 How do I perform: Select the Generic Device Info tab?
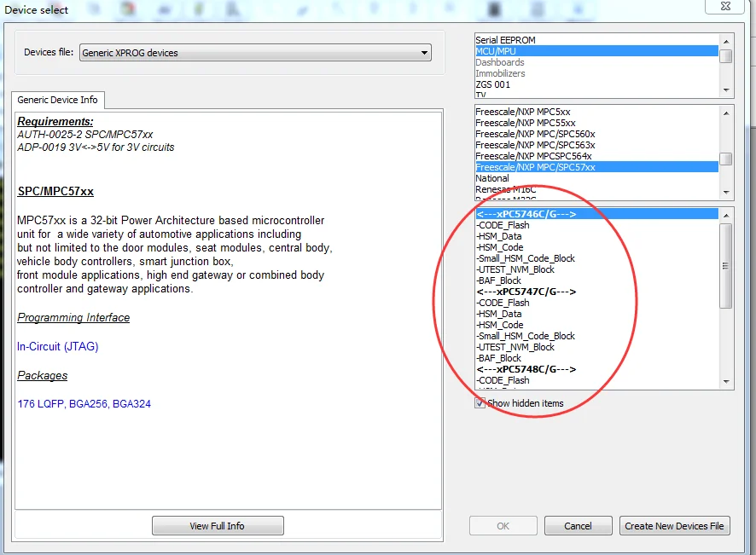click(x=57, y=100)
